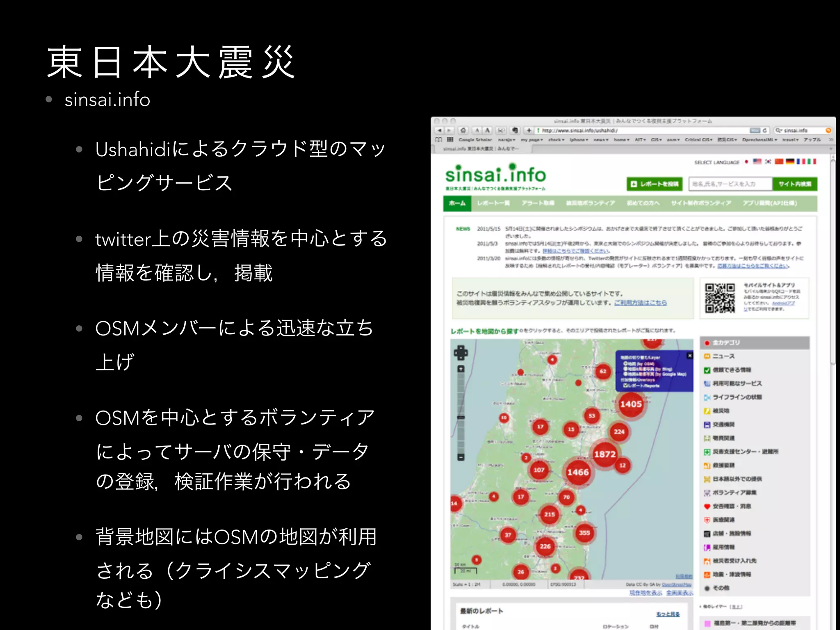Open the home bookmarks dropdown
840x630 pixels.
[x=621, y=140]
